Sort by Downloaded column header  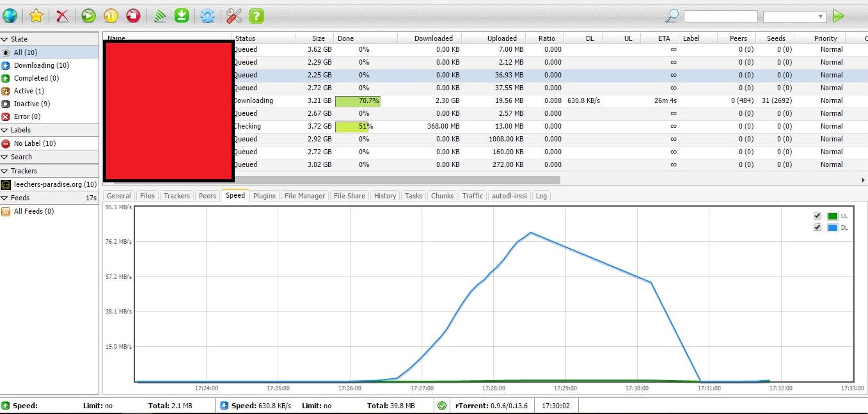(x=429, y=38)
